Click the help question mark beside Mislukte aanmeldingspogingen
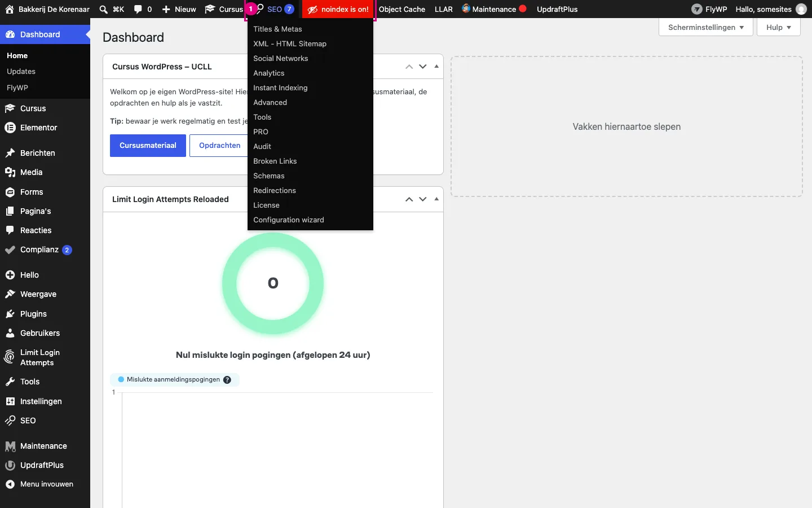The height and width of the screenshot is (508, 812). click(227, 380)
